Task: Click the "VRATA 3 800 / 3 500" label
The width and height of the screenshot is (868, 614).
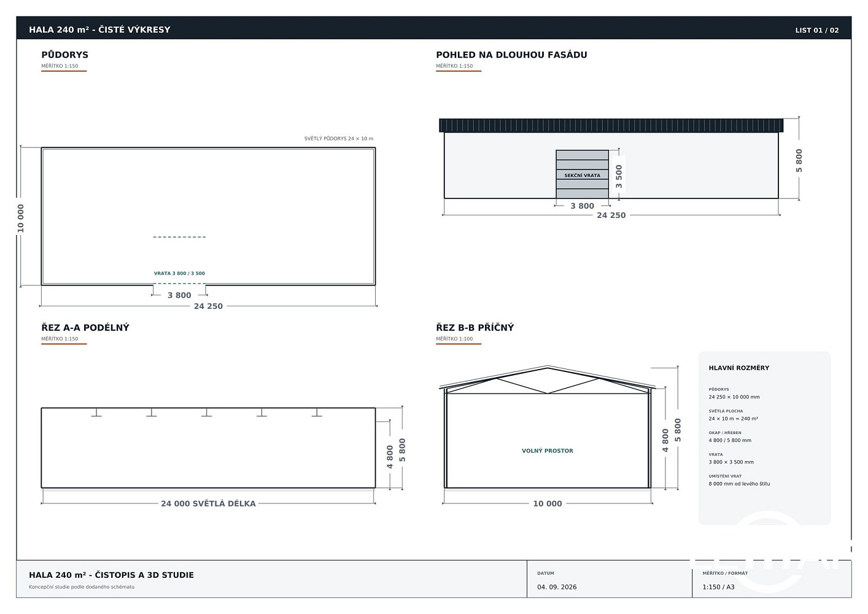Action: point(179,273)
